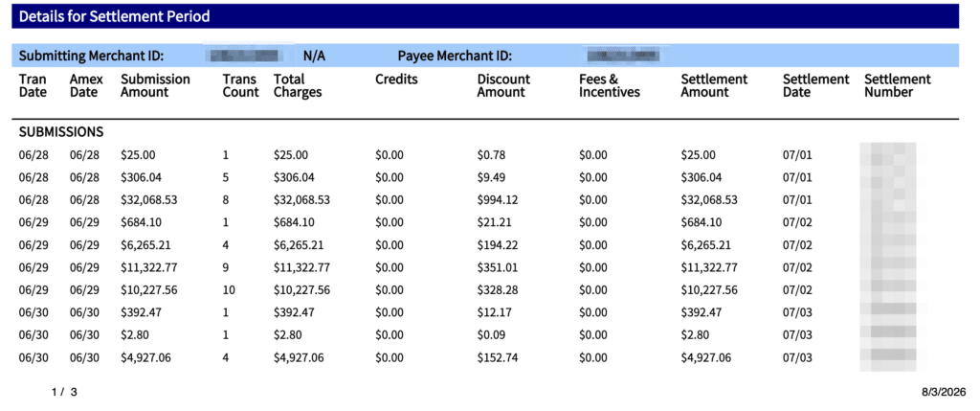
Task: Select the "Discount Amount" column header
Action: pos(503,85)
